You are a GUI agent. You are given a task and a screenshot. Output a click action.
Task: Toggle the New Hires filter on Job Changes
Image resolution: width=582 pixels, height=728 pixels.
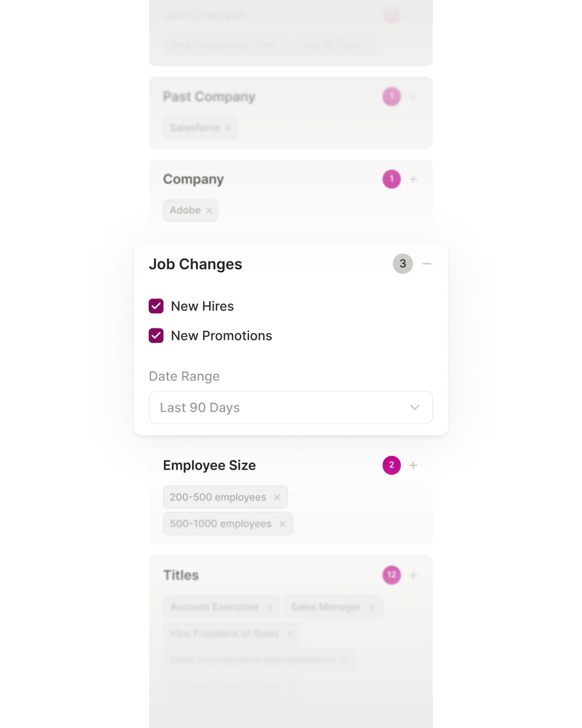coord(156,306)
